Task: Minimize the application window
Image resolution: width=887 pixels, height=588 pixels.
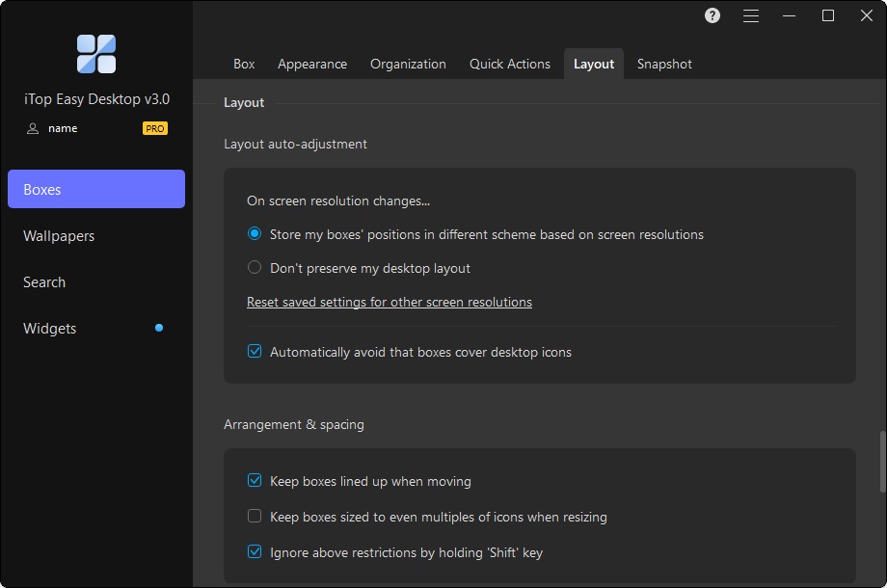Action: 790,15
